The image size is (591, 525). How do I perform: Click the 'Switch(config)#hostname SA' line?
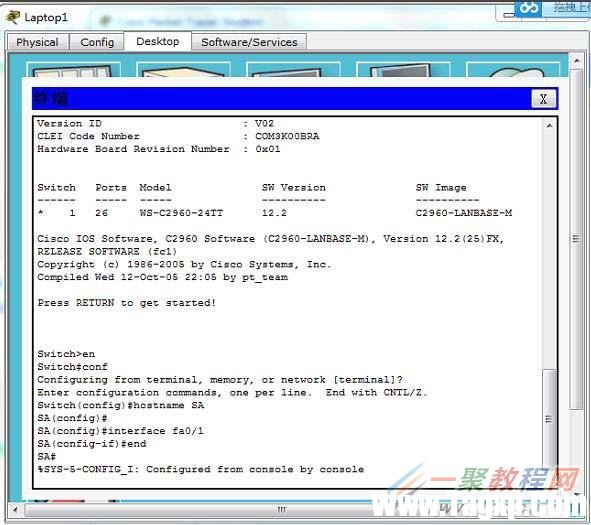tap(121, 405)
